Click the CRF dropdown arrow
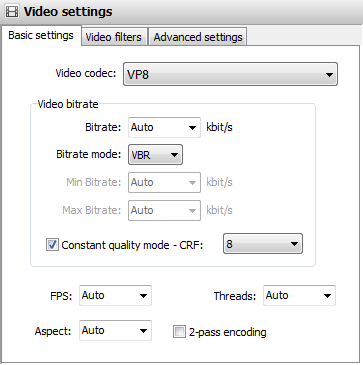 tap(294, 244)
